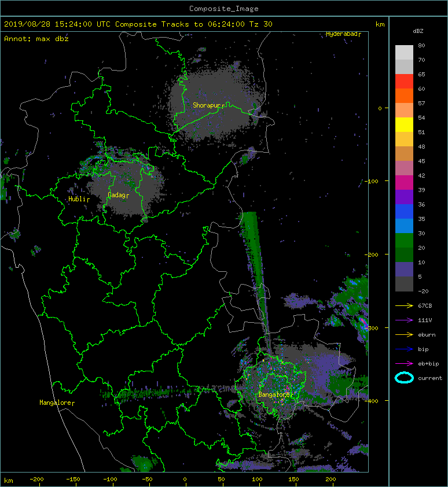The height and width of the screenshot is (487, 448).
Task: Click the yellow 67CB track arrow
Action: pos(404,305)
